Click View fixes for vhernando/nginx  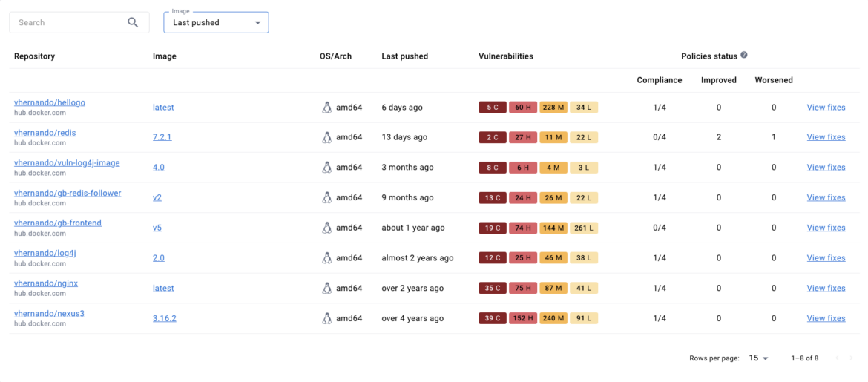coord(826,288)
